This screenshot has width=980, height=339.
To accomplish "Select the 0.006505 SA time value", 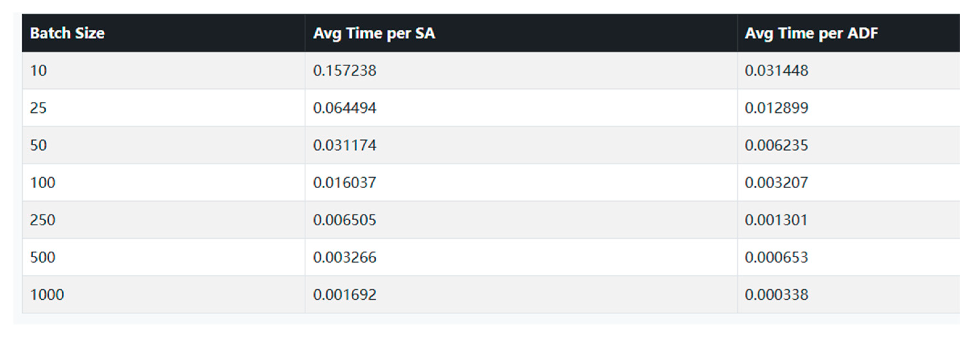I will (x=345, y=220).
